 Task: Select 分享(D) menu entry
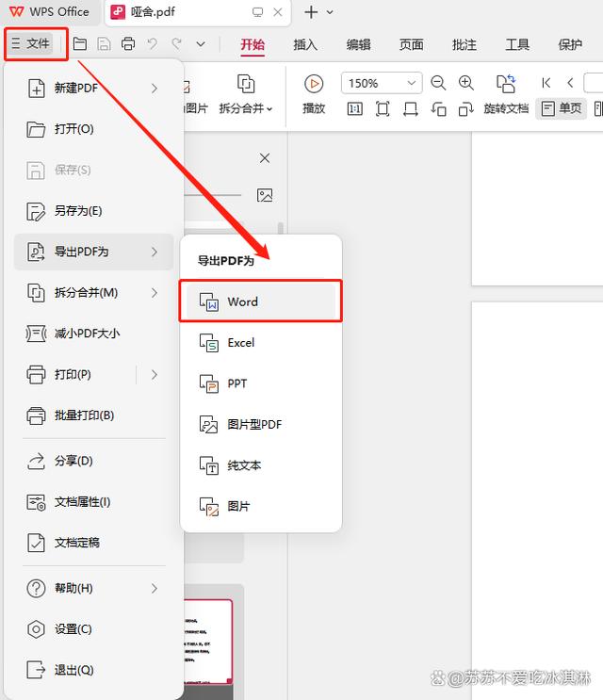click(x=93, y=461)
